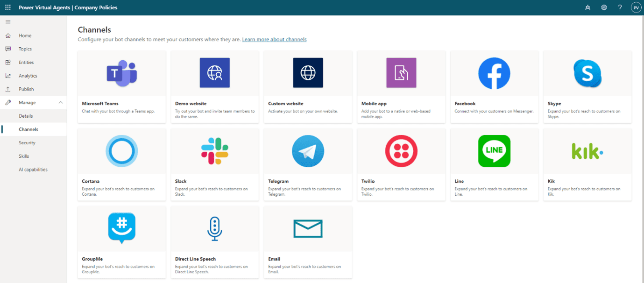The height and width of the screenshot is (283, 644).
Task: Click 'Activate your bot on your own website.'
Action: [303, 111]
